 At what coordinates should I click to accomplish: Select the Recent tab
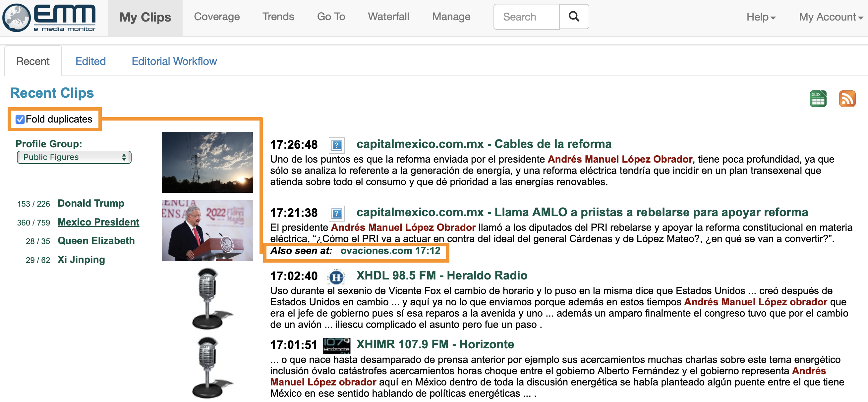tap(33, 61)
